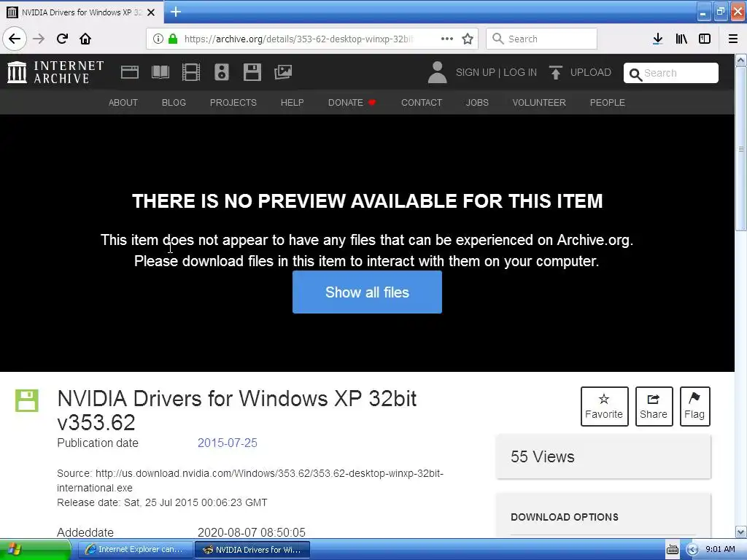Select NVIDIA Drivers taskbar window button
Screen dimensions: 747x560
pyautogui.click(x=252, y=550)
